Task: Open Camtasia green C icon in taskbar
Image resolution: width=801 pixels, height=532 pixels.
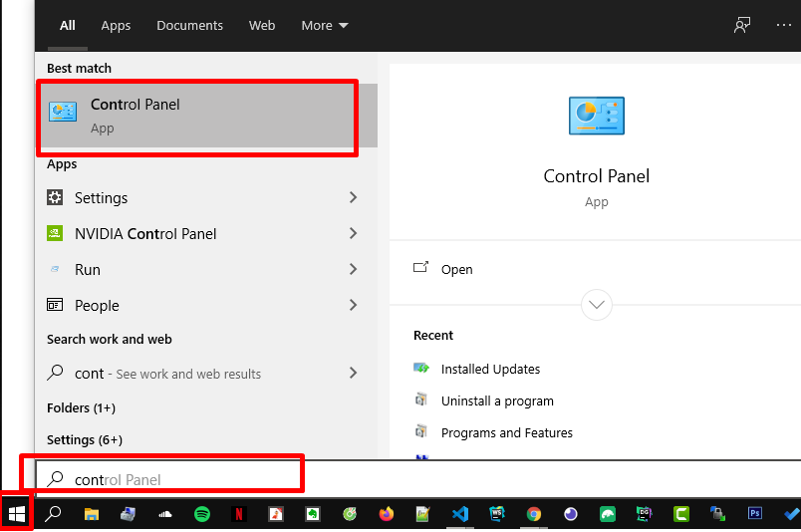Action: coord(681,514)
